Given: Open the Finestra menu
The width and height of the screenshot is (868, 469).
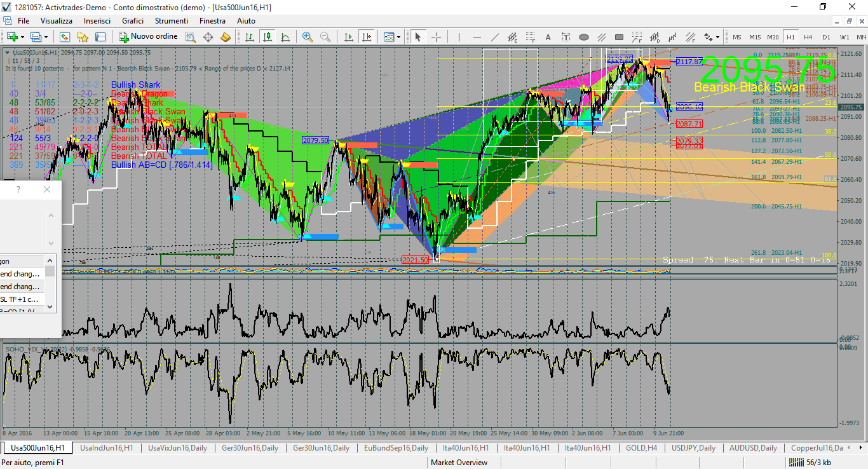Looking at the screenshot, I should point(212,21).
